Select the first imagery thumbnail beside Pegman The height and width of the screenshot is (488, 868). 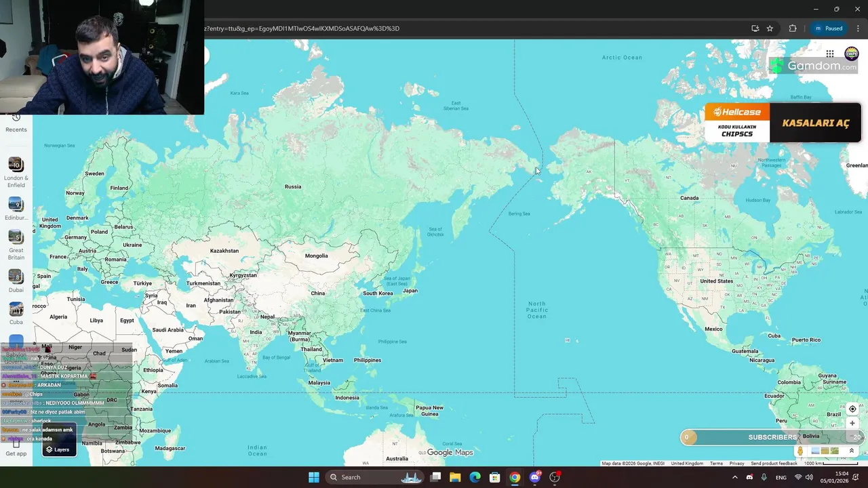tap(816, 451)
